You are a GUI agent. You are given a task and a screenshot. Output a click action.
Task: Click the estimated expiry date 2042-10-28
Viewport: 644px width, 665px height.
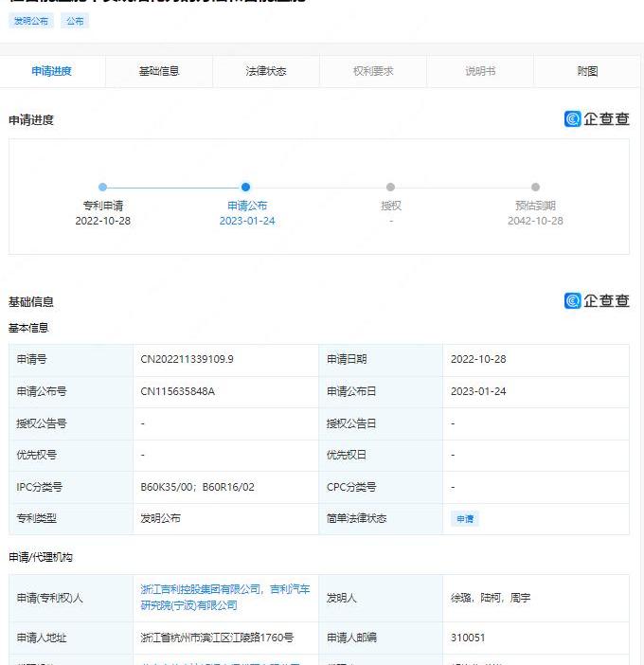(x=535, y=221)
